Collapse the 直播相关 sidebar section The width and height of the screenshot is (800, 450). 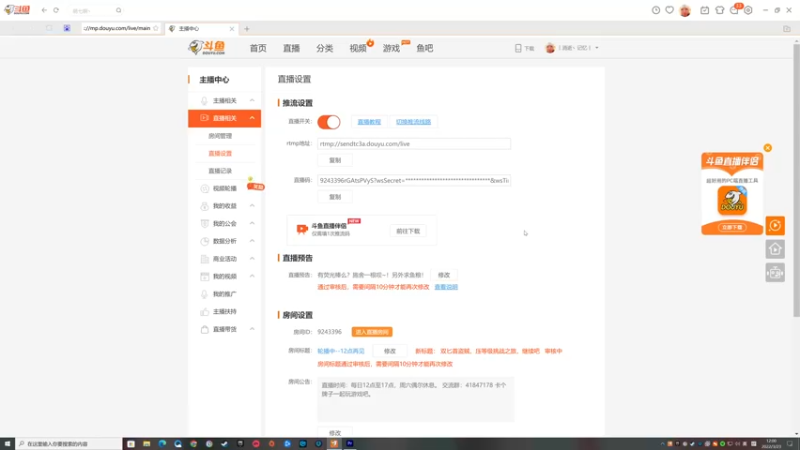[x=252, y=118]
